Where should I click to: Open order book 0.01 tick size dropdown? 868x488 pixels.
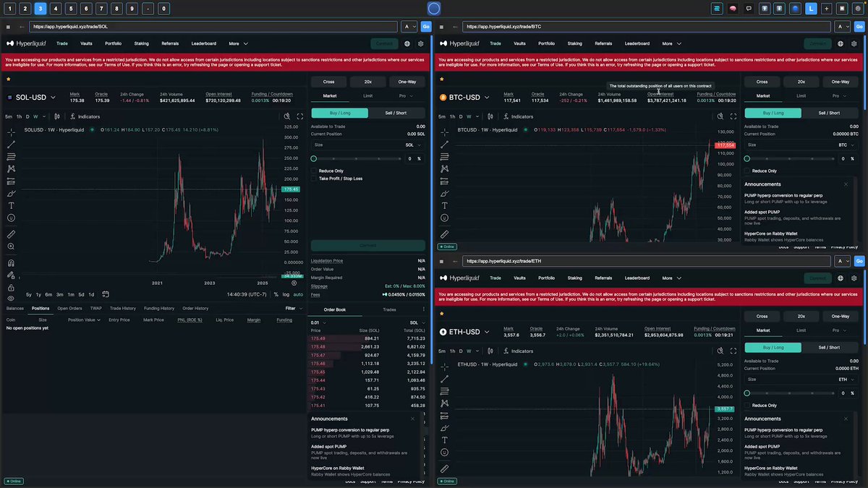[318, 323]
